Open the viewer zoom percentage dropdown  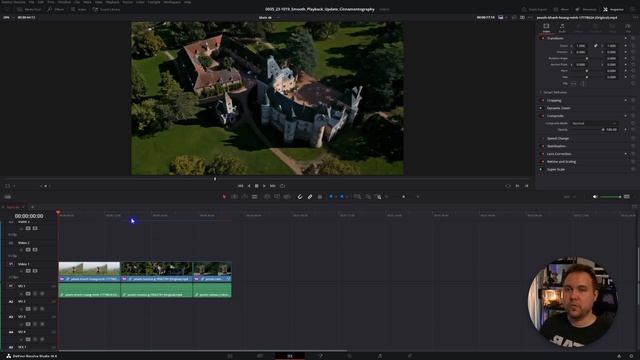[8, 18]
